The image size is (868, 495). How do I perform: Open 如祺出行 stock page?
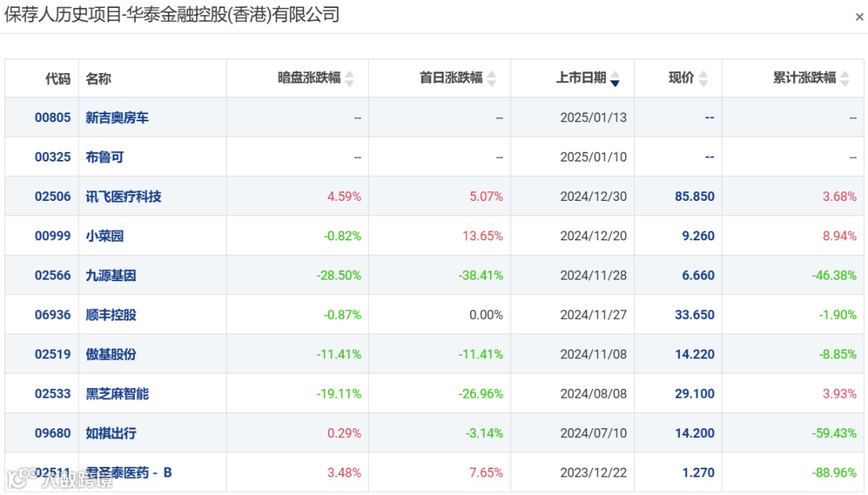(111, 433)
